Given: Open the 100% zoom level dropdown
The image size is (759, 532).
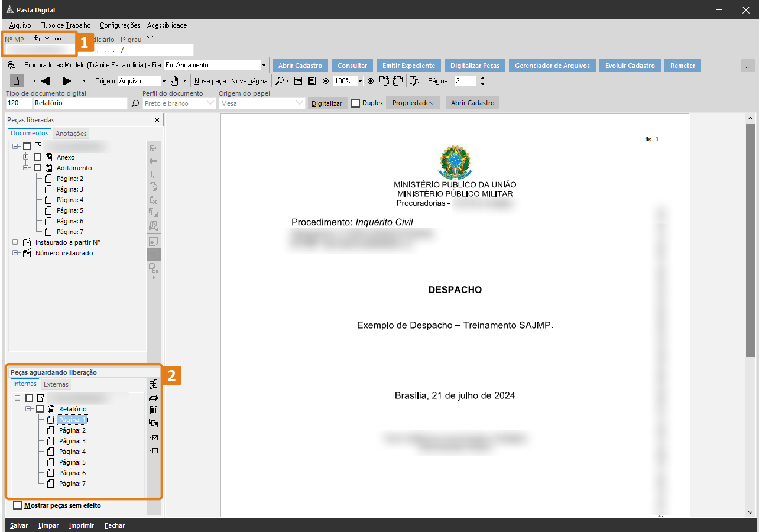Looking at the screenshot, I should [x=360, y=81].
